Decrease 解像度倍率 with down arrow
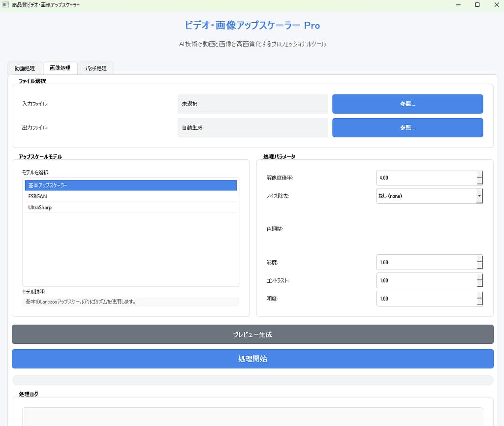This screenshot has height=426, width=504. 480,181
